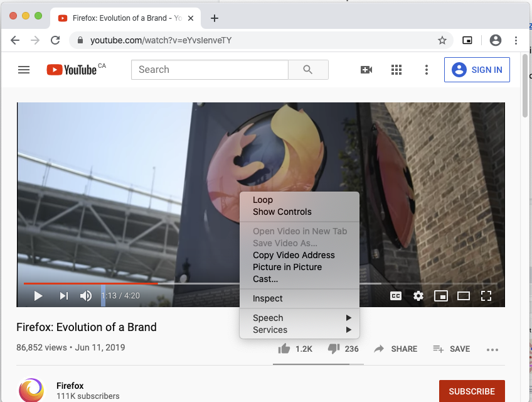Click the padlock site info icon

(x=80, y=40)
